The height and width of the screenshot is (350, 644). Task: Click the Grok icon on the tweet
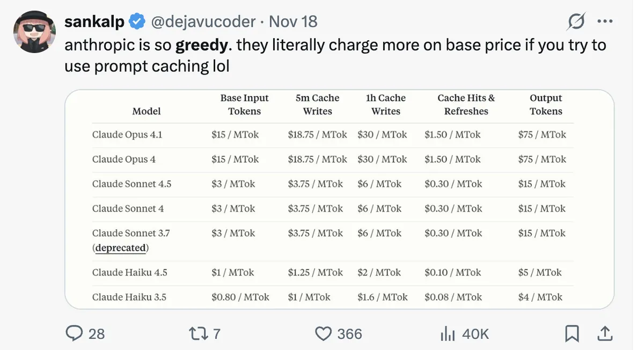pos(576,20)
